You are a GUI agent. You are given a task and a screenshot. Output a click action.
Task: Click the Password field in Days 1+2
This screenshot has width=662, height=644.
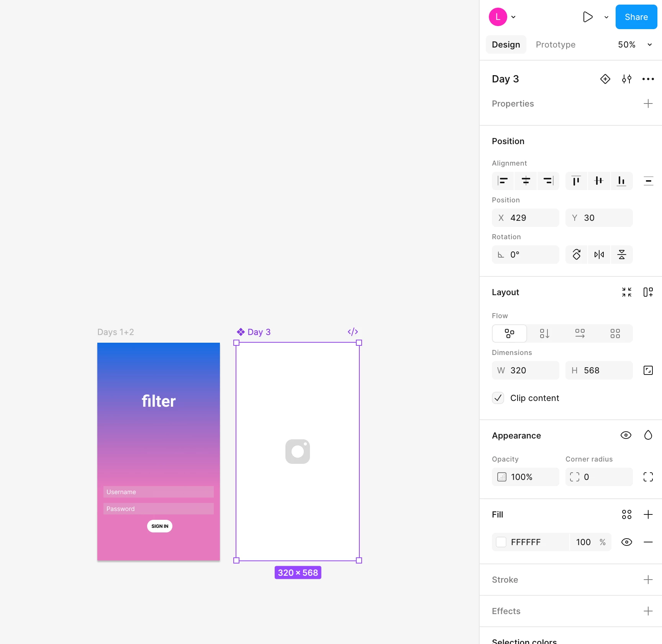click(159, 509)
